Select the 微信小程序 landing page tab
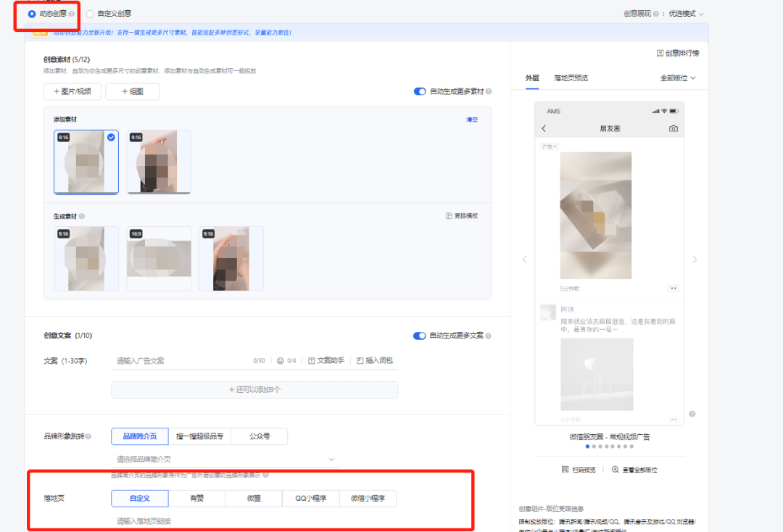The width and height of the screenshot is (783, 532). (x=368, y=498)
